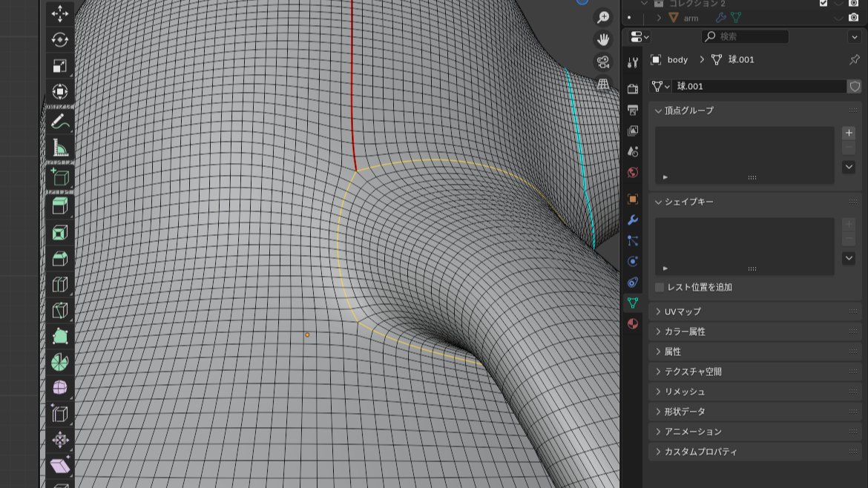Viewport: 868px width, 488px height.
Task: Toggle fake user shield for 球.001
Action: (855, 86)
